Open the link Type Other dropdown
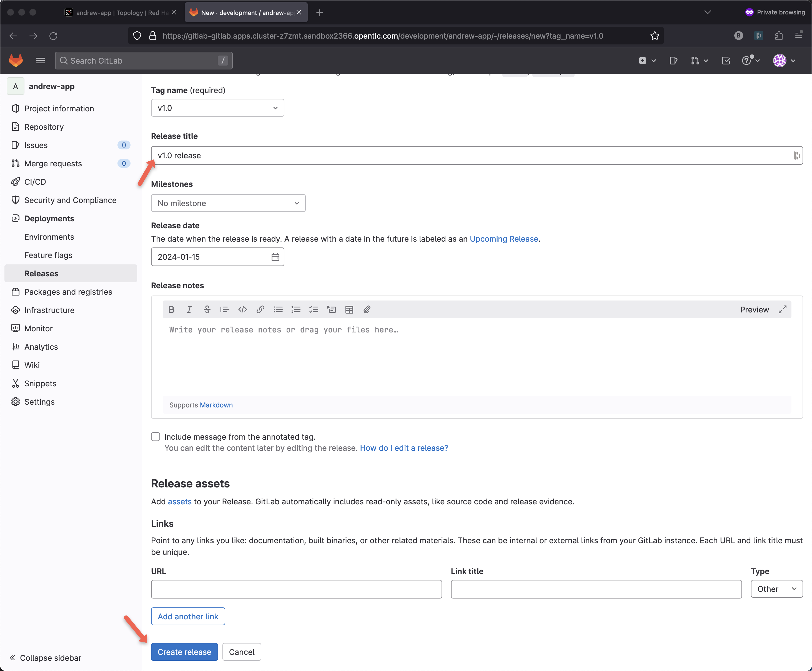 click(776, 589)
